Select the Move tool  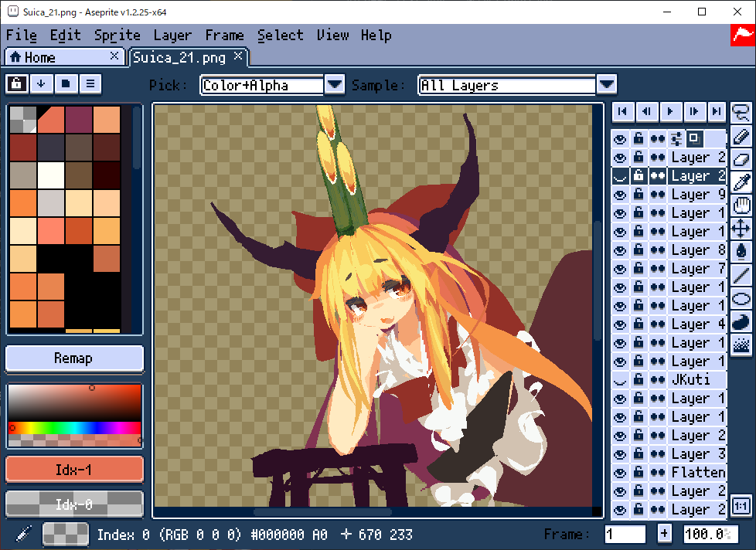coord(741,229)
